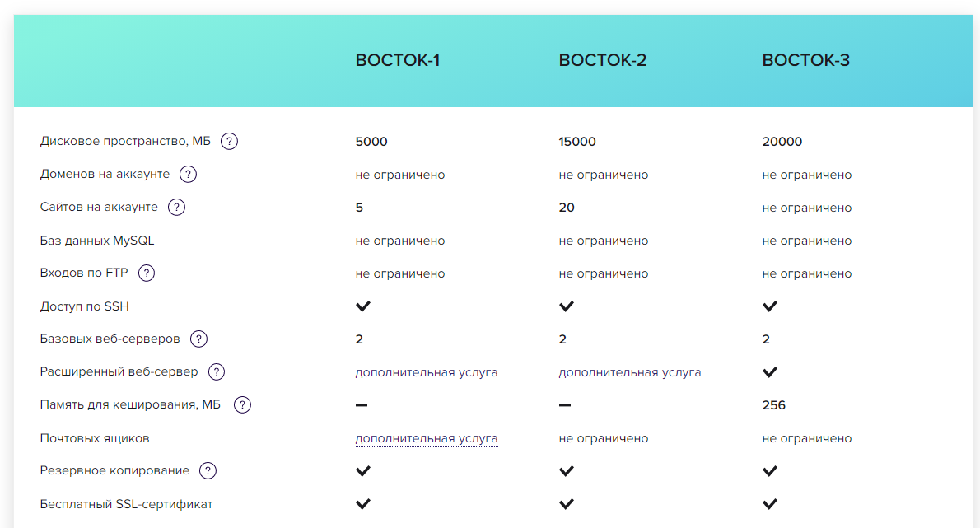Show info for Расширенный веб-сервер

point(217,371)
